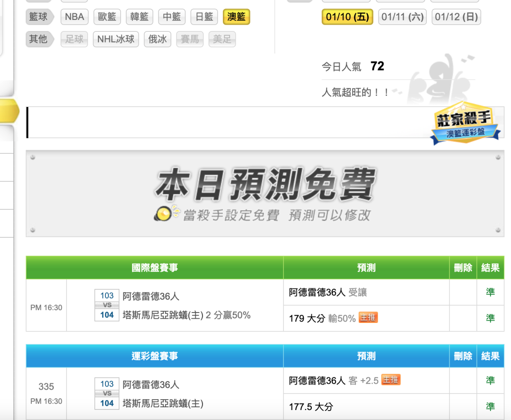The width and height of the screenshot is (511, 420).
Task: Click the 國際盤賽事 table header
Action: [154, 268]
